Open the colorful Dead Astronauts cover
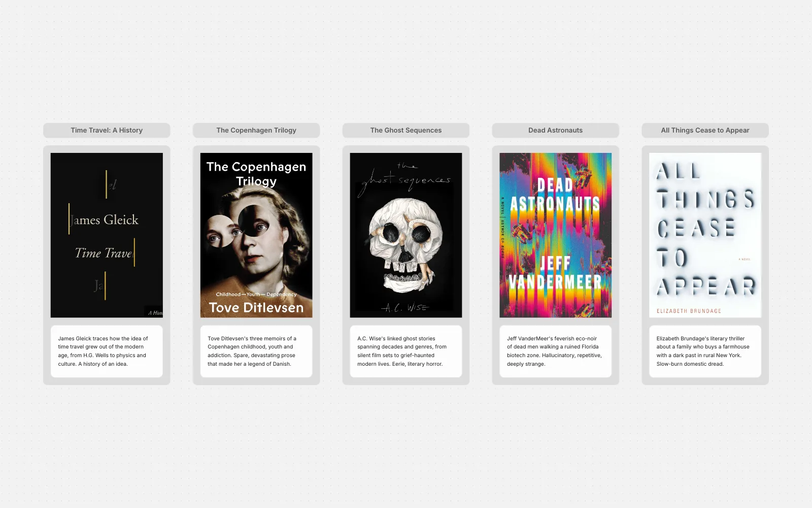 coord(556,235)
